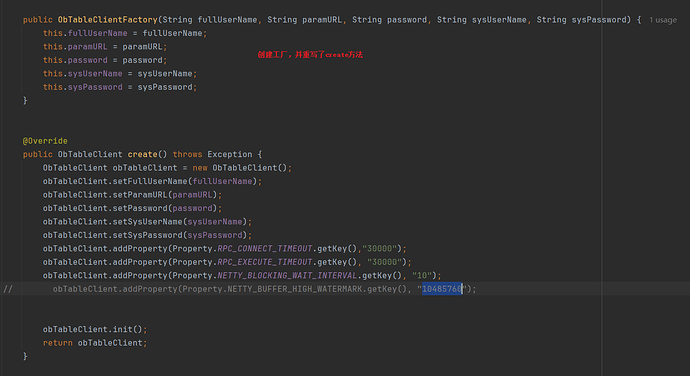Click this.password field assignment
The image size is (690, 376).
(x=105, y=60)
